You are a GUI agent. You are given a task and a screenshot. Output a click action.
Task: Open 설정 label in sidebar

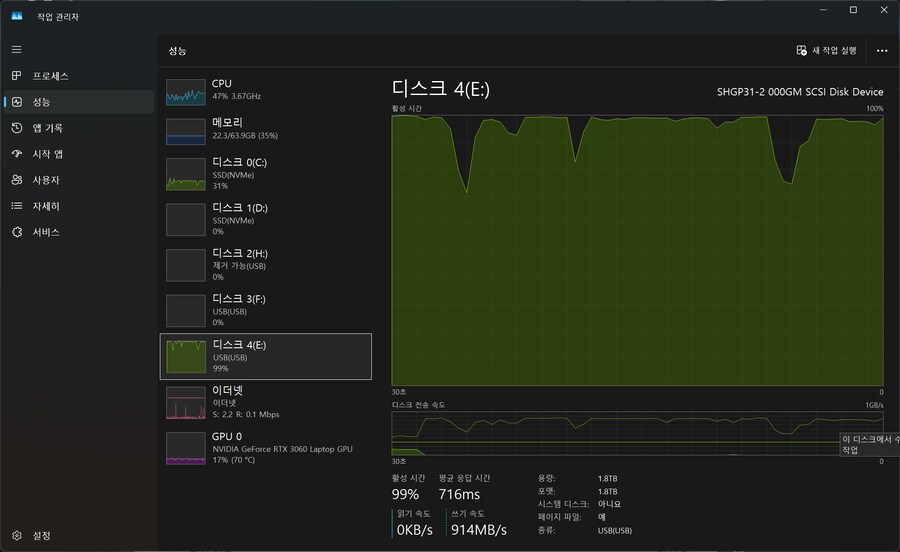41,535
